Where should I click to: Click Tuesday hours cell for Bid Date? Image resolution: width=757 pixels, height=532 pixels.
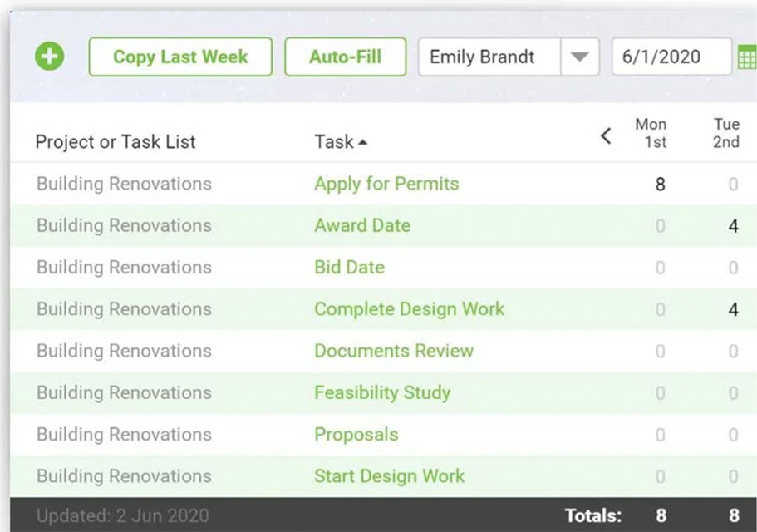(x=733, y=268)
